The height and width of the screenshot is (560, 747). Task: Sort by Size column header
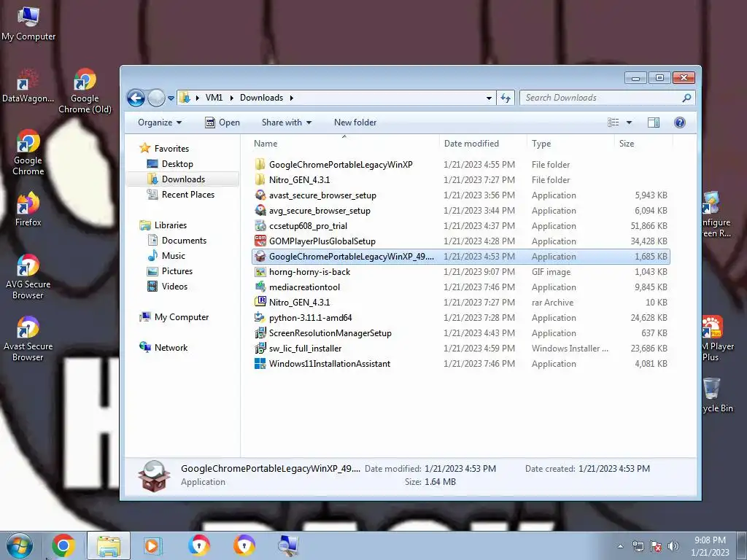pos(643,144)
